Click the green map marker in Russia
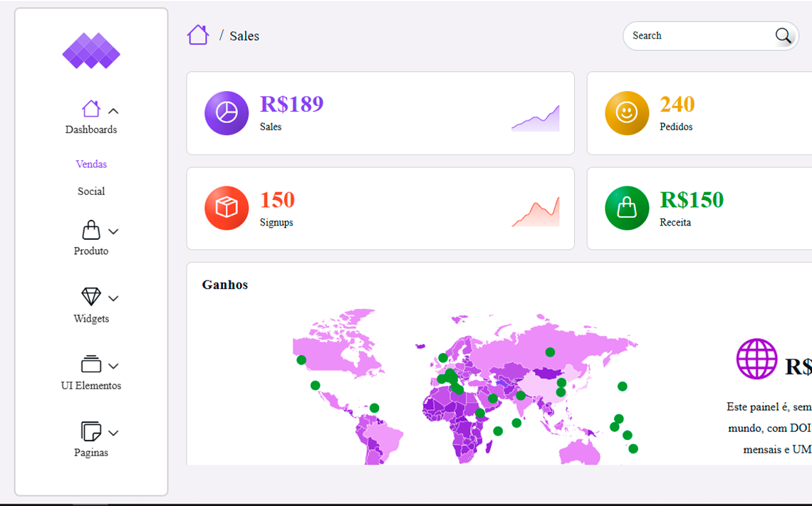812x506 pixels. pyautogui.click(x=550, y=352)
